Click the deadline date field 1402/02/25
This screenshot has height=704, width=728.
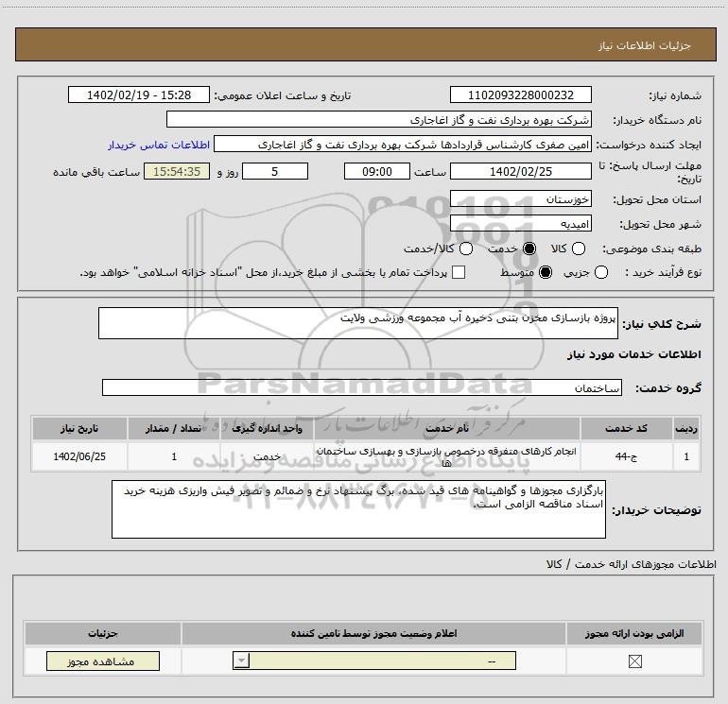[x=520, y=171]
